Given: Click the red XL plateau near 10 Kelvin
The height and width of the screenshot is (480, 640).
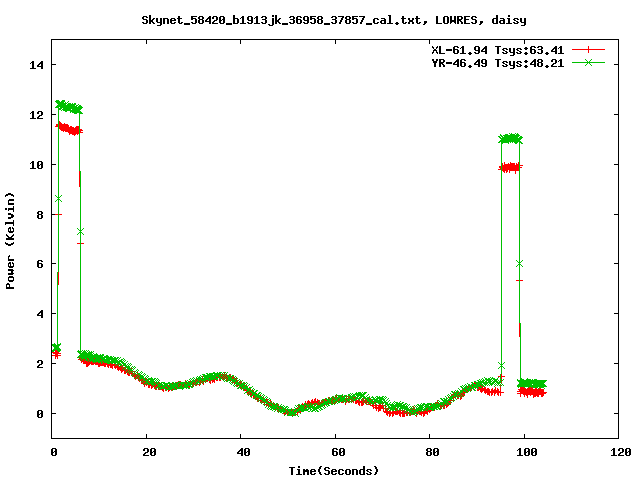Looking at the screenshot, I should 511,167.
